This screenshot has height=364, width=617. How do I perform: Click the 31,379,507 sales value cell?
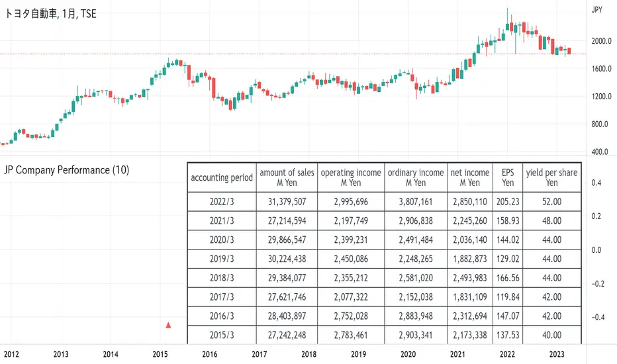287,201
